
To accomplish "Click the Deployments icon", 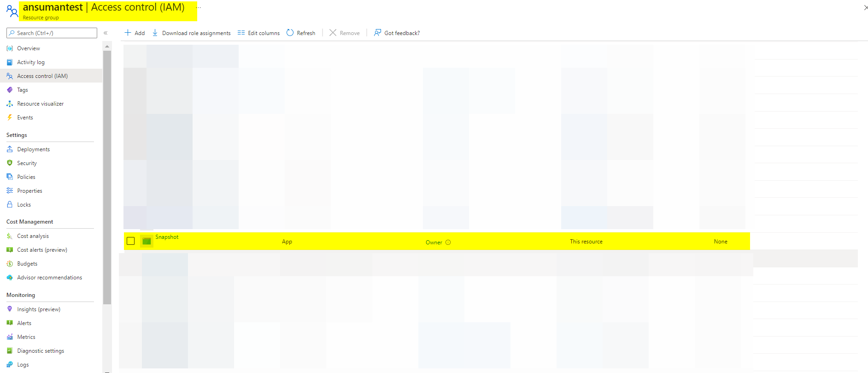I will [x=10, y=149].
